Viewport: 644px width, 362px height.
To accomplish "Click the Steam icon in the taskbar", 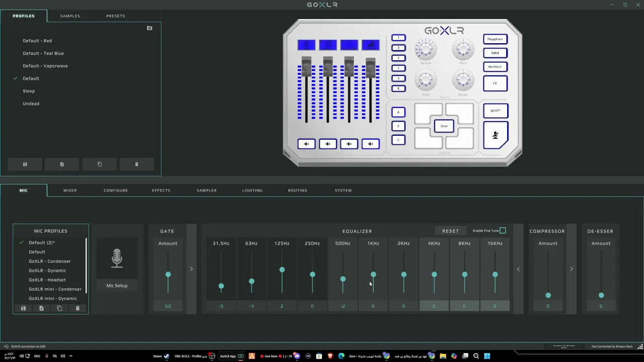I will coord(167,356).
